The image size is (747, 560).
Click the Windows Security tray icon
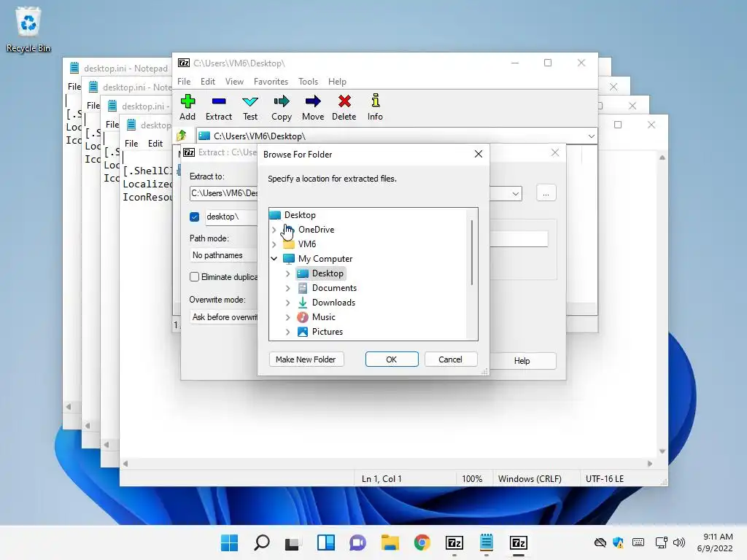[x=619, y=542]
